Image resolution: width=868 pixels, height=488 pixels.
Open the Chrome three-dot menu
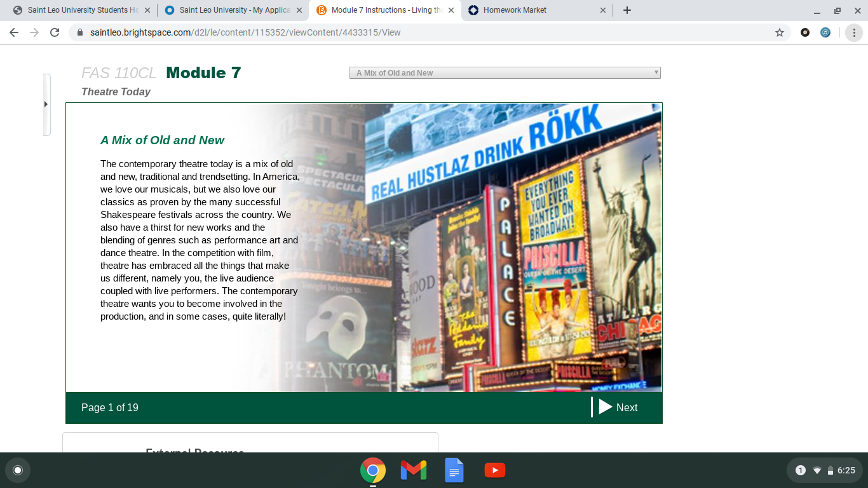(854, 32)
